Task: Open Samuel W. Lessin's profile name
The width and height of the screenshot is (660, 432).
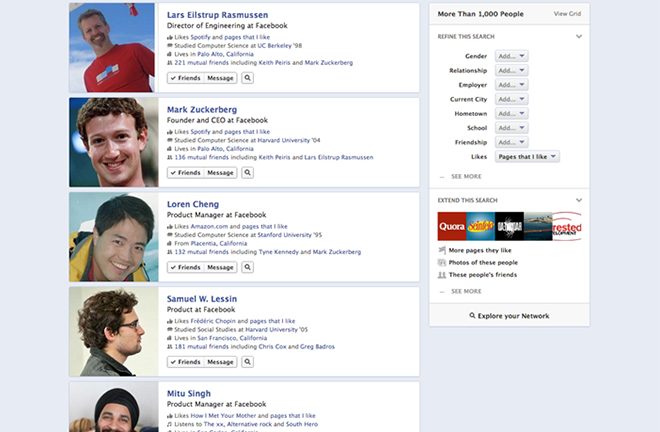Action: [x=202, y=299]
